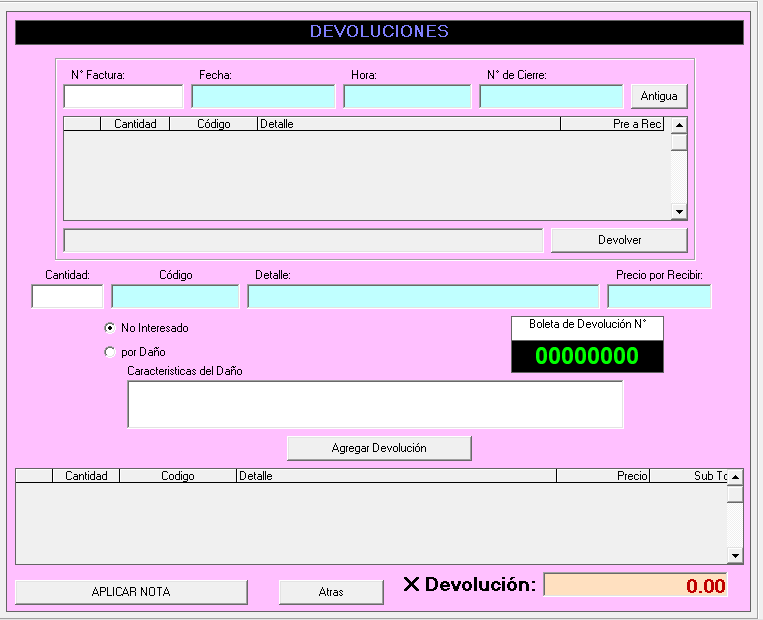Click the Detalle column header in invoice grid
This screenshot has width=763, height=620.
pos(408,124)
